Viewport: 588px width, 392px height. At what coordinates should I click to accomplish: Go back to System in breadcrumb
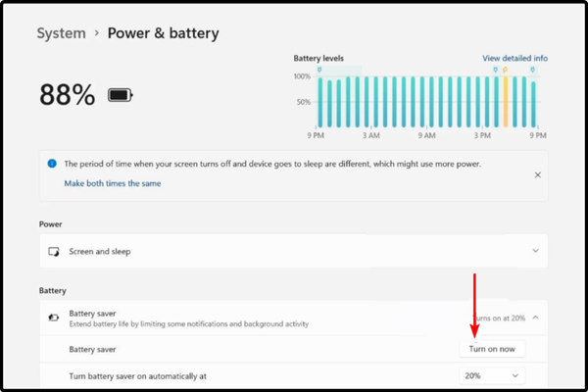coord(61,33)
